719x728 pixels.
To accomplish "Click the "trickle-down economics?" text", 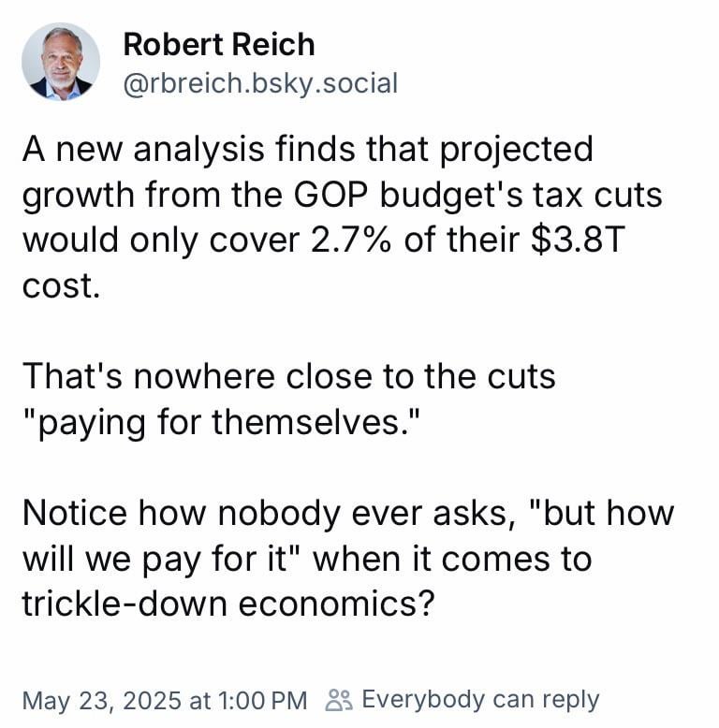I will click(227, 604).
